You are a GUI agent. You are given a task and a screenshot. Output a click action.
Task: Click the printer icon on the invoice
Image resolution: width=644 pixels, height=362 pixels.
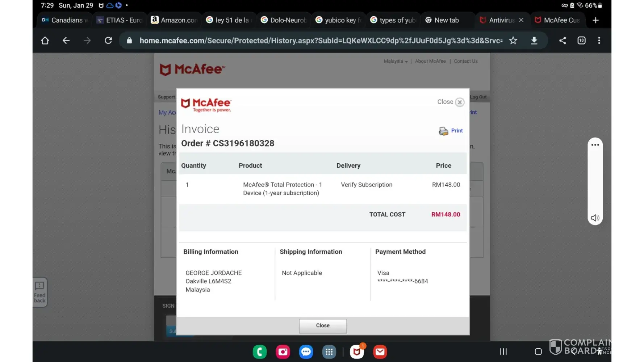443,131
